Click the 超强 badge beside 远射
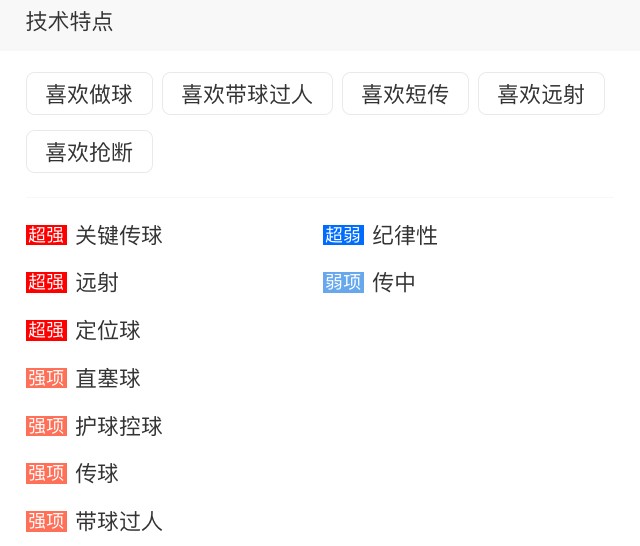This screenshot has height=546, width=640. coord(46,283)
